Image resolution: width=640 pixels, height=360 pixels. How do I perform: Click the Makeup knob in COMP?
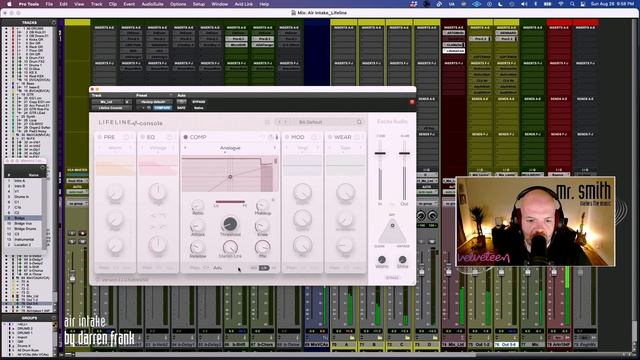[262, 205]
